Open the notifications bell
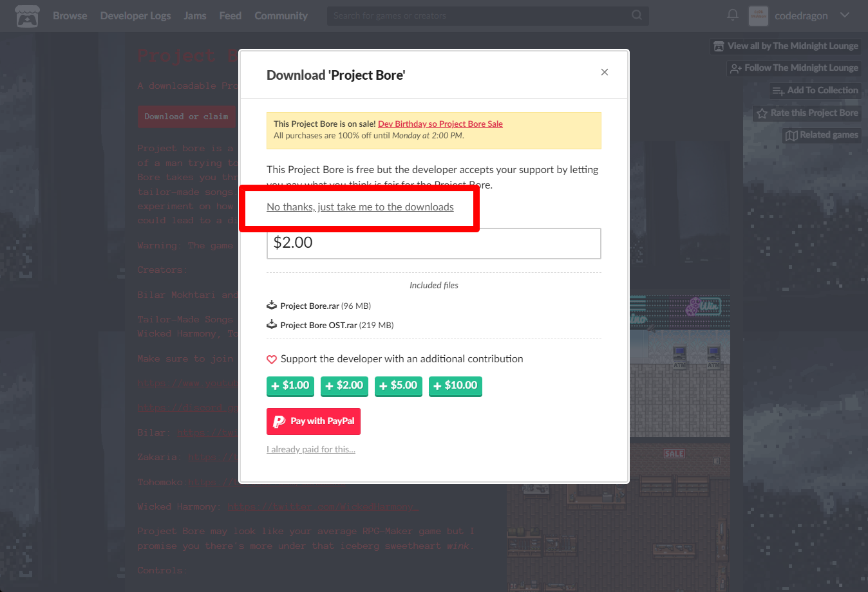This screenshot has width=868, height=592. [733, 15]
